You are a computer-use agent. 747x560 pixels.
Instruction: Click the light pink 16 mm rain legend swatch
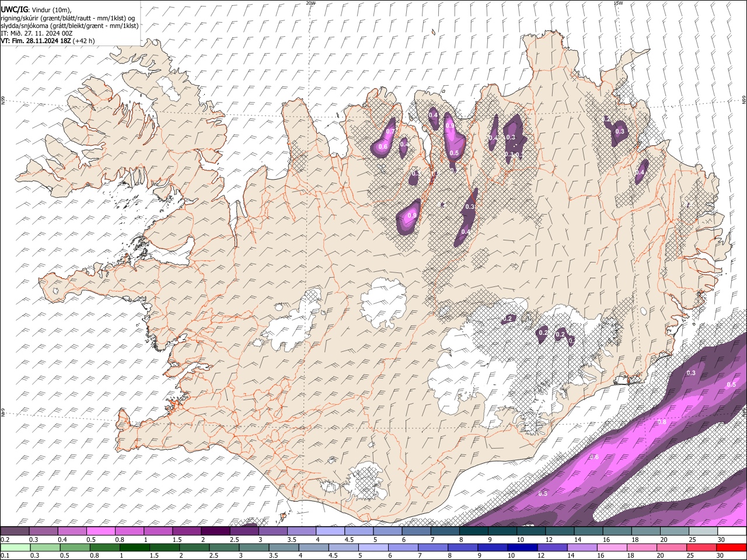click(612, 547)
